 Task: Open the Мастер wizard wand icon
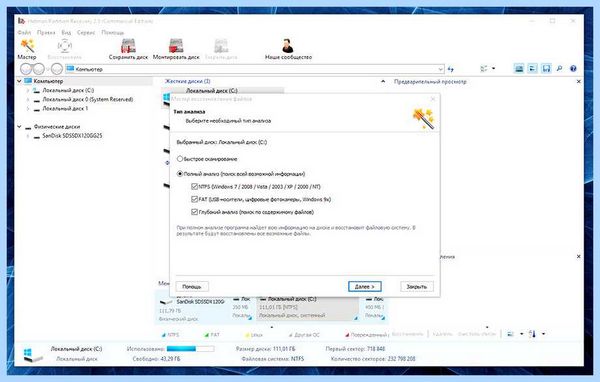[x=27, y=46]
